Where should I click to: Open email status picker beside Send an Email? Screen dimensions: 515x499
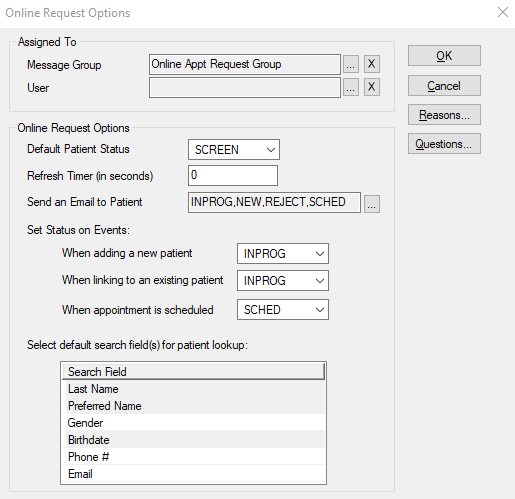click(x=372, y=204)
